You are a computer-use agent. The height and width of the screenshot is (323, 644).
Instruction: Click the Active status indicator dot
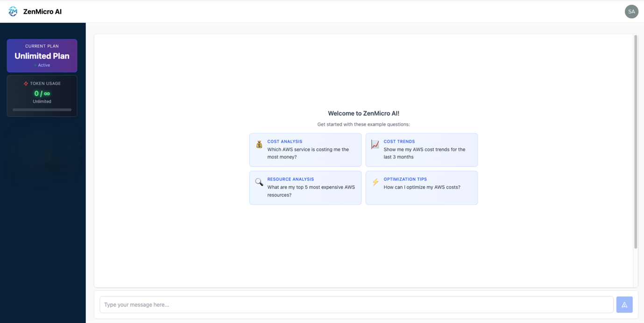point(35,65)
